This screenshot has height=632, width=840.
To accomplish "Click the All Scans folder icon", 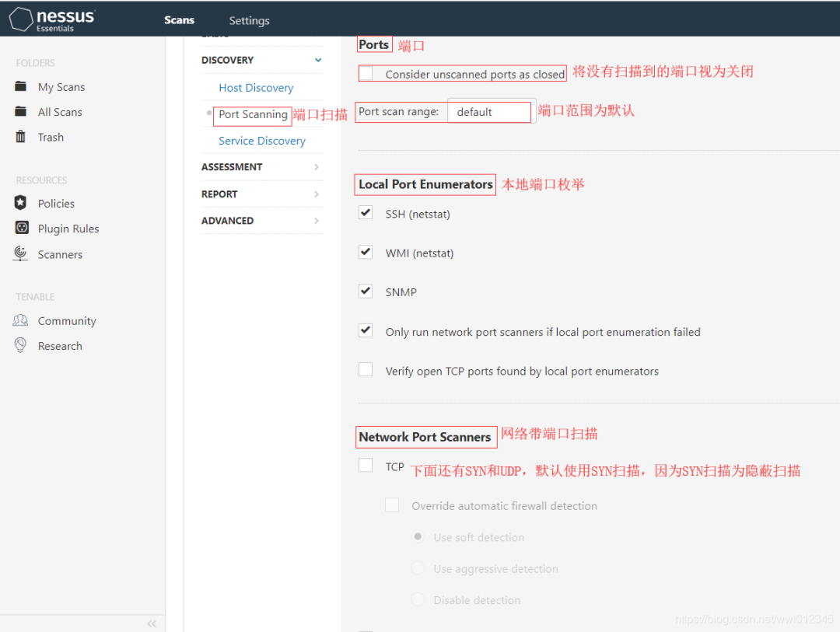I will pyautogui.click(x=20, y=111).
